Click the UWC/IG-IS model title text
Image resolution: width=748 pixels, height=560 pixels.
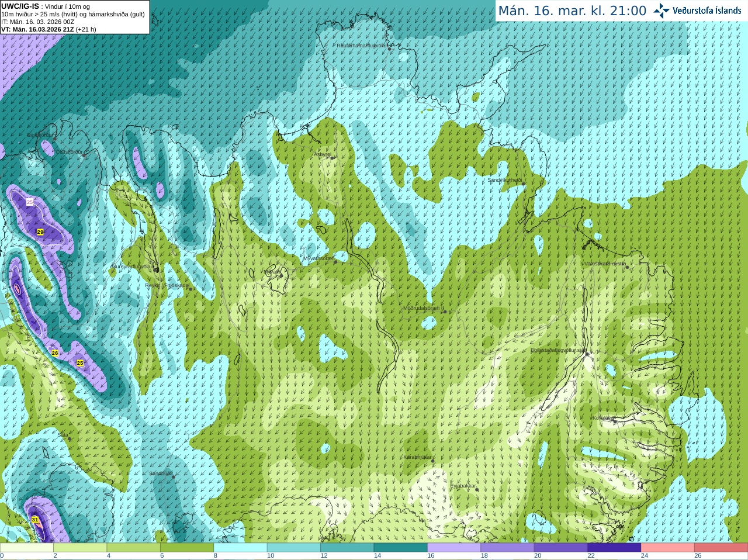tap(20, 6)
